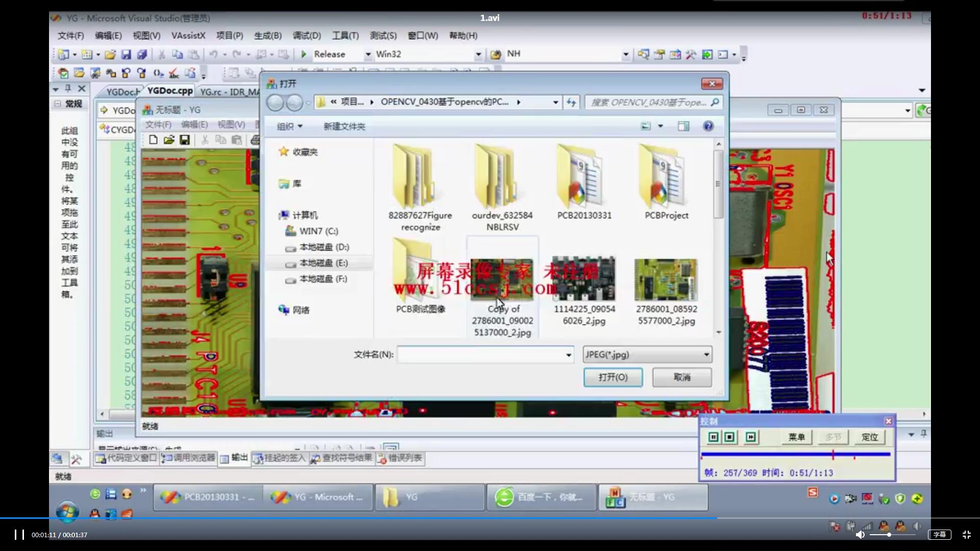The image size is (980, 551).
Task: Select the PCBProject folder
Action: point(666,183)
